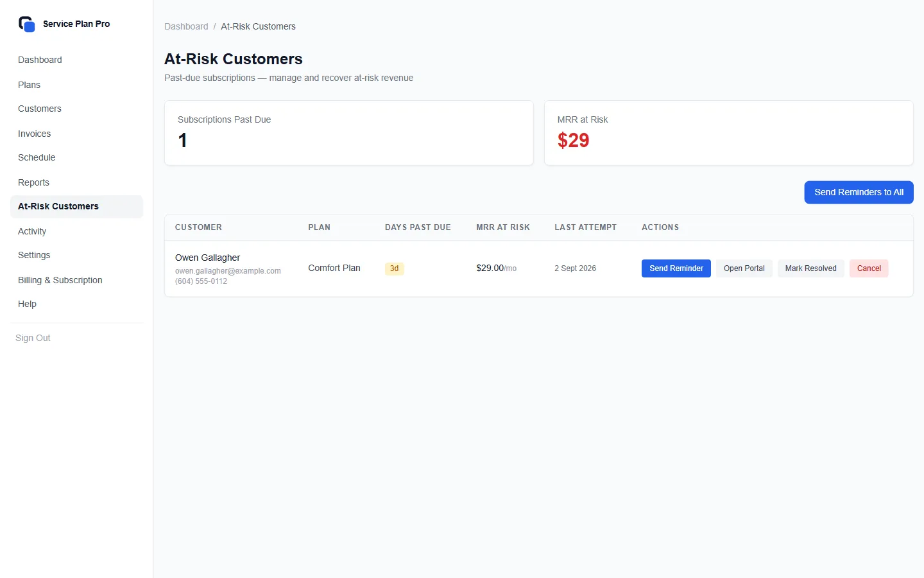The width and height of the screenshot is (924, 578).
Task: Click the phone number (604) 555-0112
Action: click(201, 281)
